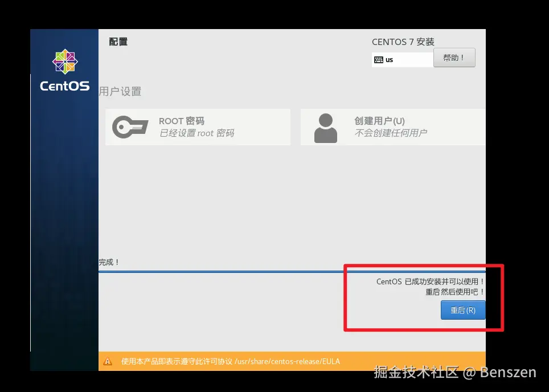
Task: Click the 不会创建任何用户 status text
Action: pyautogui.click(x=391, y=133)
